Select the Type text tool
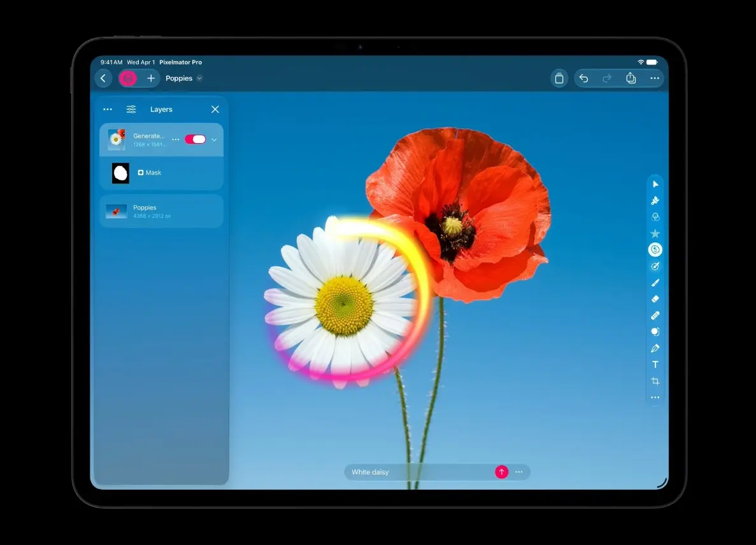 (x=655, y=364)
